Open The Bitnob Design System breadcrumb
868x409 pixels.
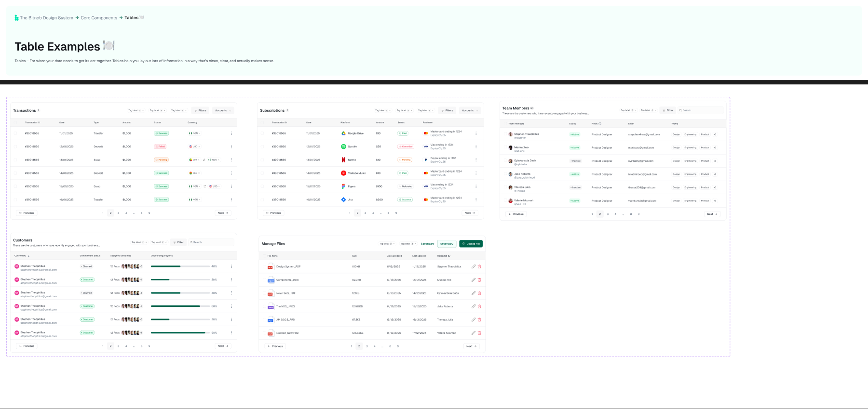coord(47,18)
